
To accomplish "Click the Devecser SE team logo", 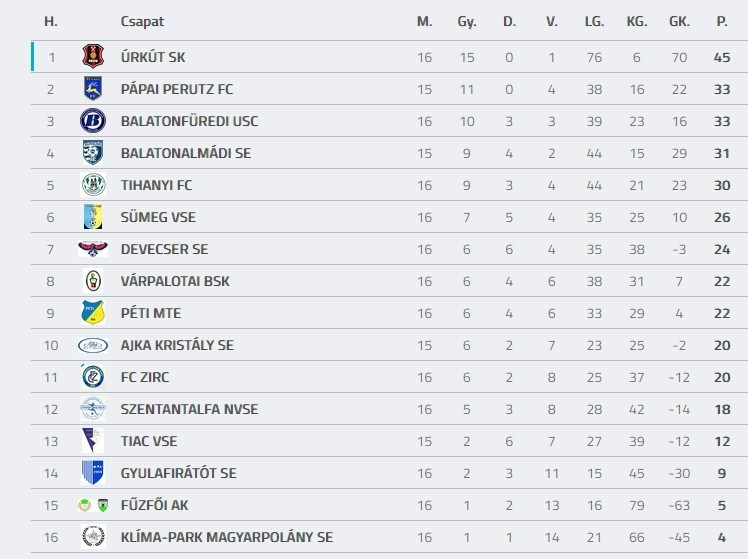I will [93, 249].
